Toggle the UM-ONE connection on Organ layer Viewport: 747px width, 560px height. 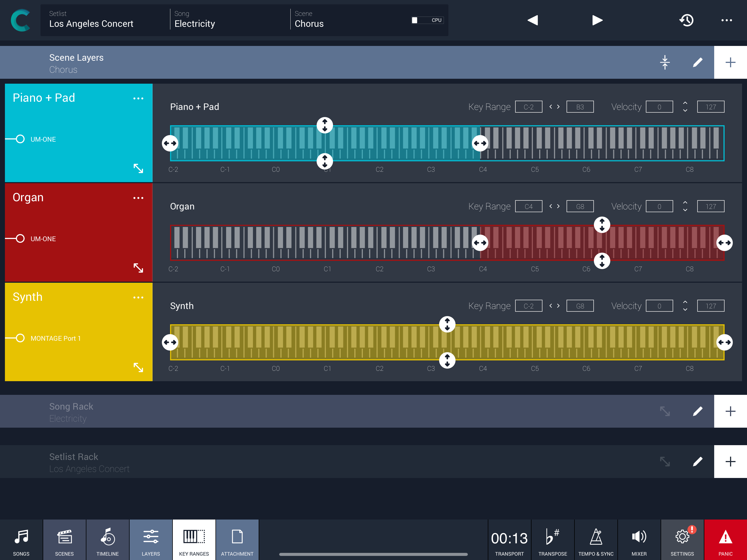coord(20,238)
